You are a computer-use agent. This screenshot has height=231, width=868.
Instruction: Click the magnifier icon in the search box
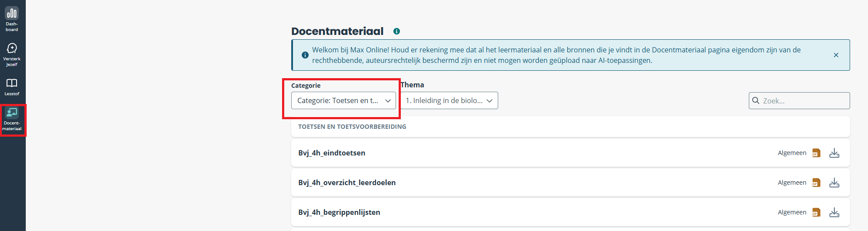click(x=756, y=100)
